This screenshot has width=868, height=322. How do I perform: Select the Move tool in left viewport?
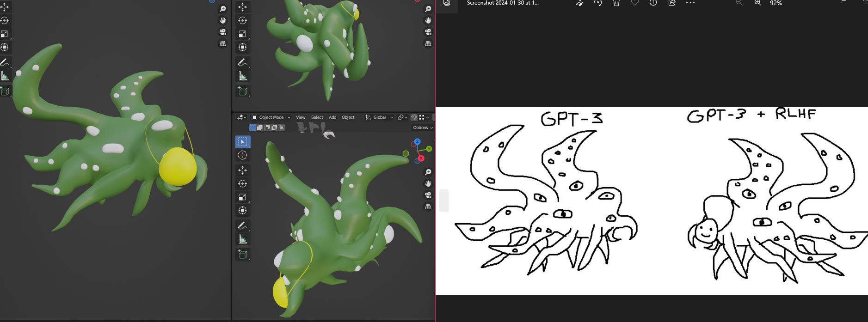(5, 7)
